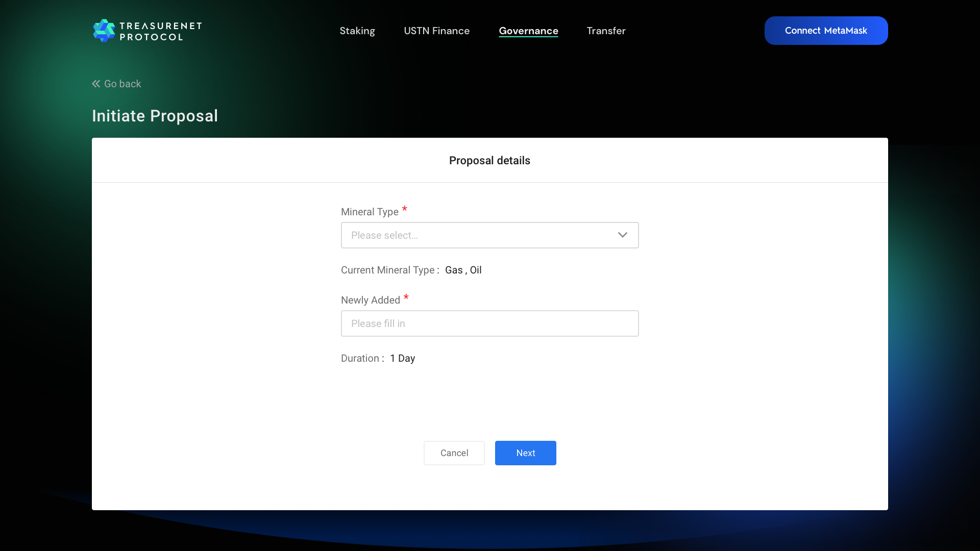
Task: Expand Mineral Type using the chevron arrow
Action: pos(622,235)
